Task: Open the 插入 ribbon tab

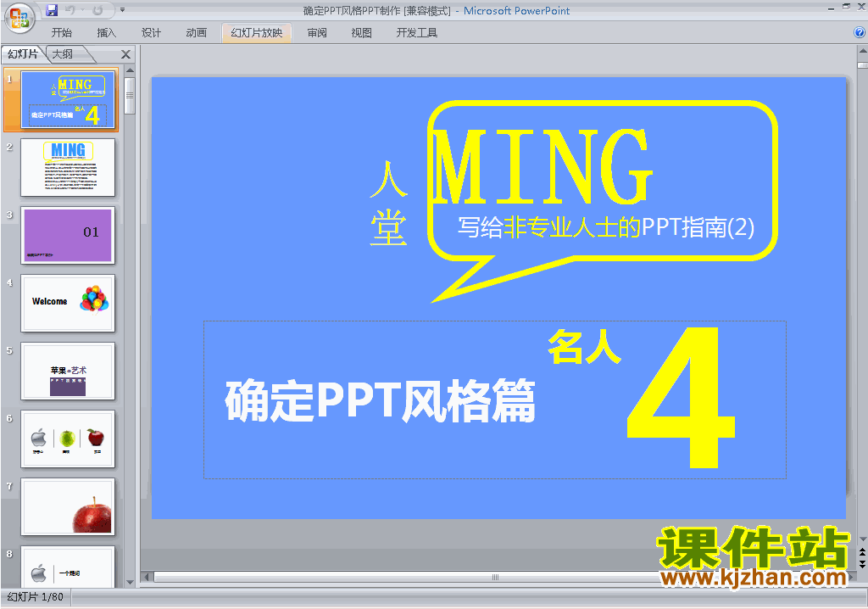Action: coord(106,33)
